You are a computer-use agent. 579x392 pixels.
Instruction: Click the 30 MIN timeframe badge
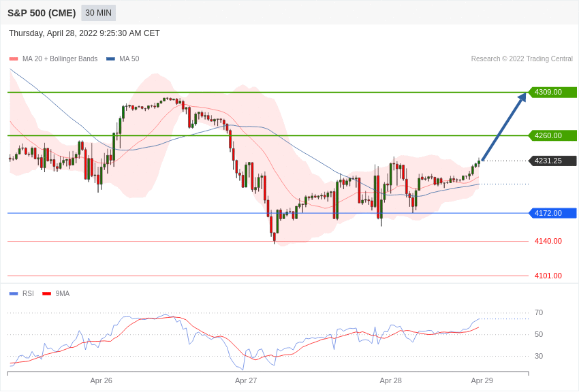click(98, 13)
